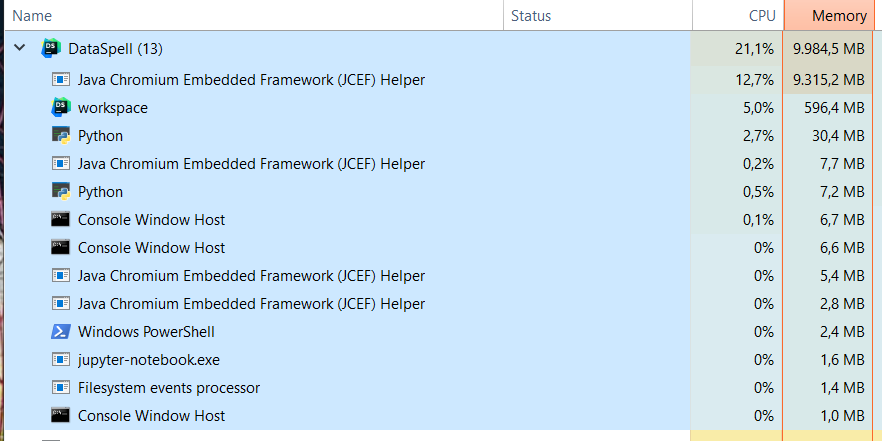Sort processes by Memory column
This screenshot has height=441, width=882.
pyautogui.click(x=838, y=16)
